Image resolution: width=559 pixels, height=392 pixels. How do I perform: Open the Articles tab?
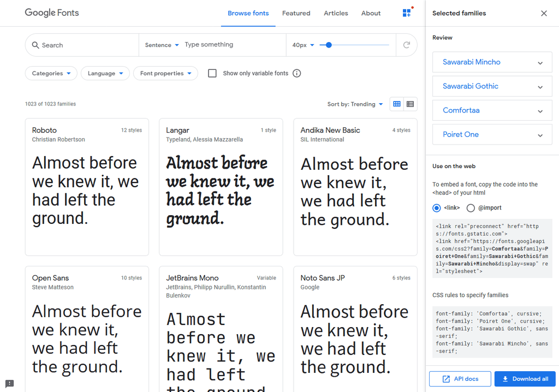pos(336,13)
